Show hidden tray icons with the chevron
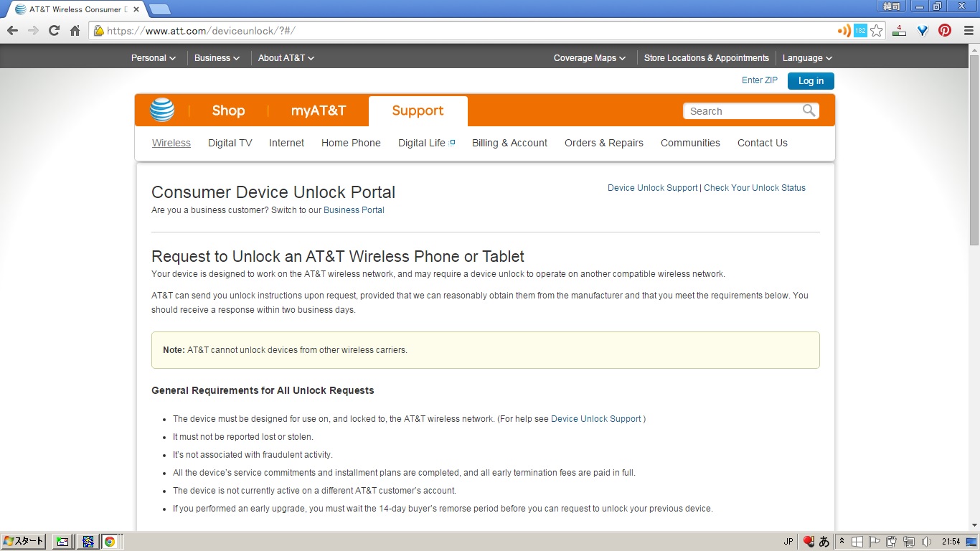 (842, 542)
